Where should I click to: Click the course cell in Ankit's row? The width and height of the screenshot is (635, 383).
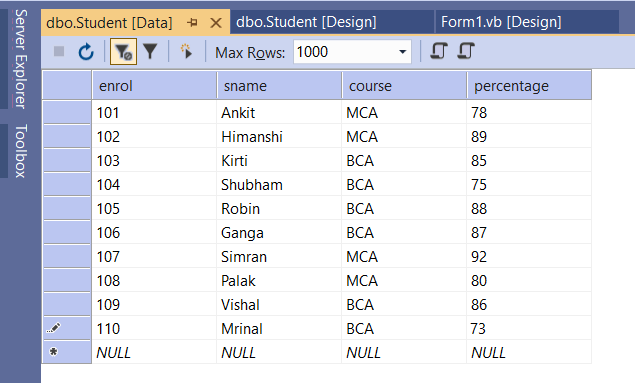click(x=404, y=112)
